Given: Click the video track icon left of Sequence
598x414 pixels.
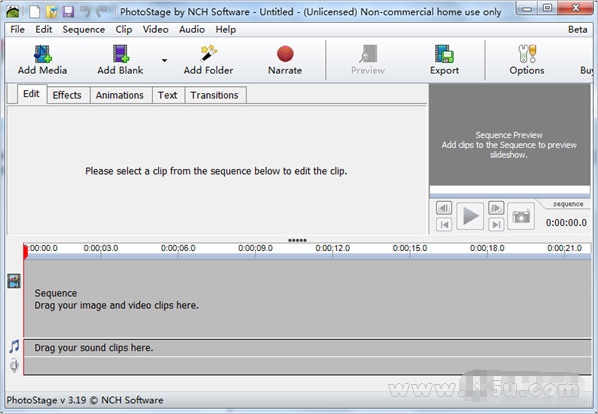Looking at the screenshot, I should tap(14, 281).
